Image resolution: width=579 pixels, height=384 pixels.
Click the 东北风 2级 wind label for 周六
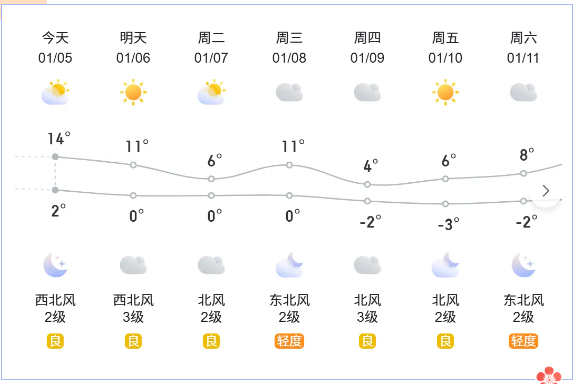pyautogui.click(x=523, y=308)
